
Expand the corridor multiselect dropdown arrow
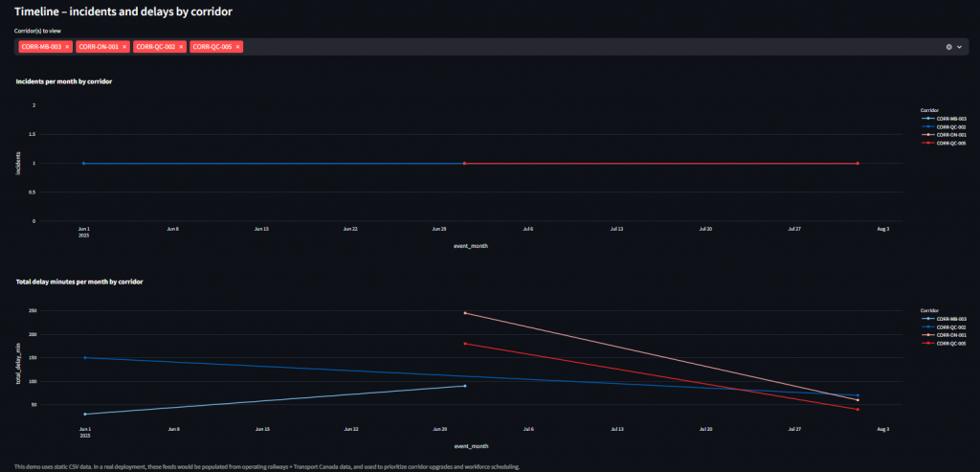click(x=960, y=46)
